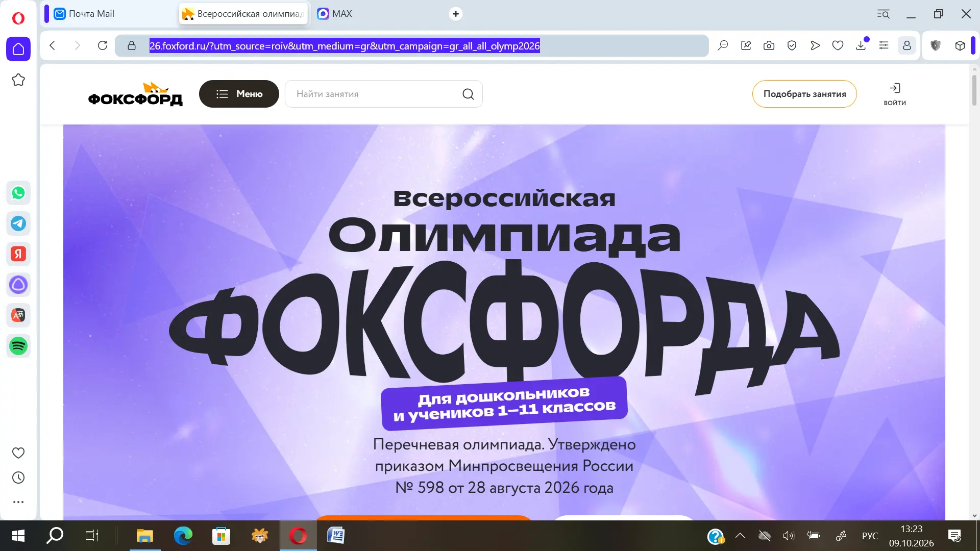The height and width of the screenshot is (551, 980).
Task: Add page to bookmarks heart icon
Action: pos(838,45)
